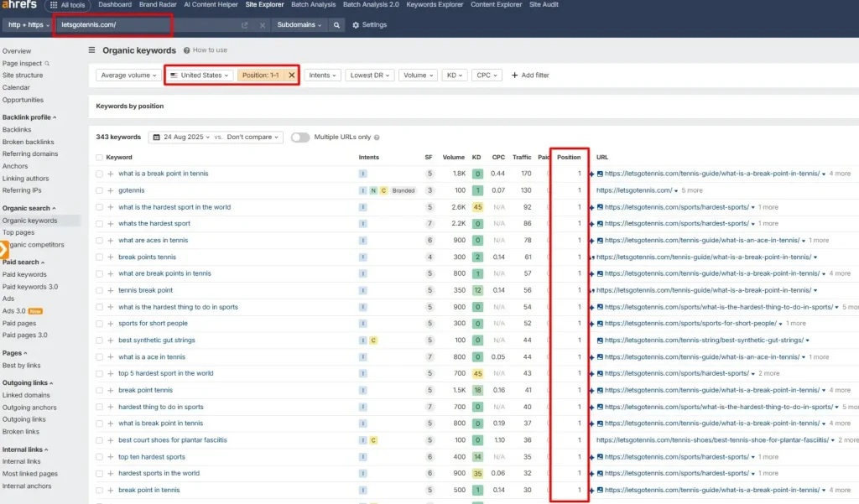The width and height of the screenshot is (859, 504).
Task: Check the Keyword column header checkbox
Action: (99, 157)
